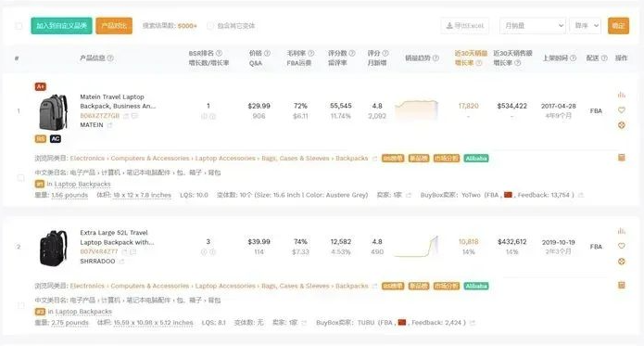Click 市场分析 tag in Matein category row

(447, 159)
